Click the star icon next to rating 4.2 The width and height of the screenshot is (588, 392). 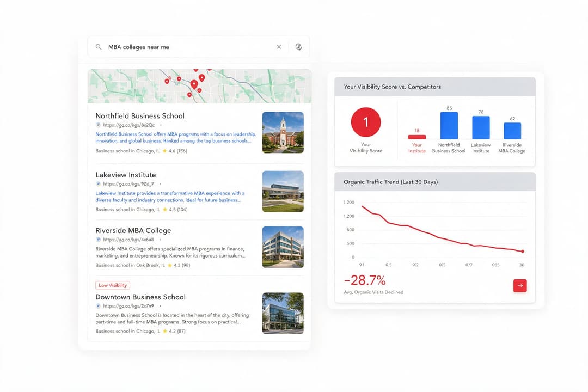tap(165, 331)
